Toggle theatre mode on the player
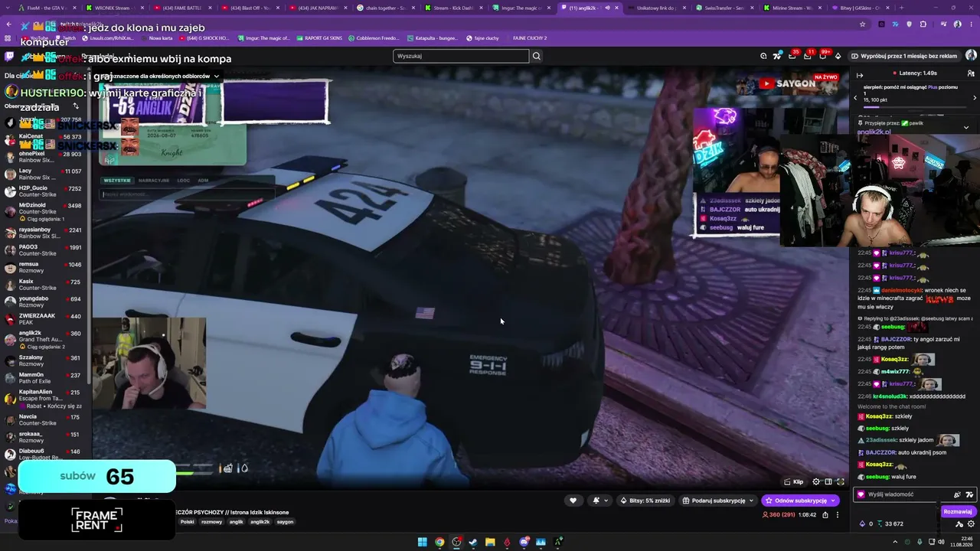The width and height of the screenshot is (980, 551). pos(828,482)
